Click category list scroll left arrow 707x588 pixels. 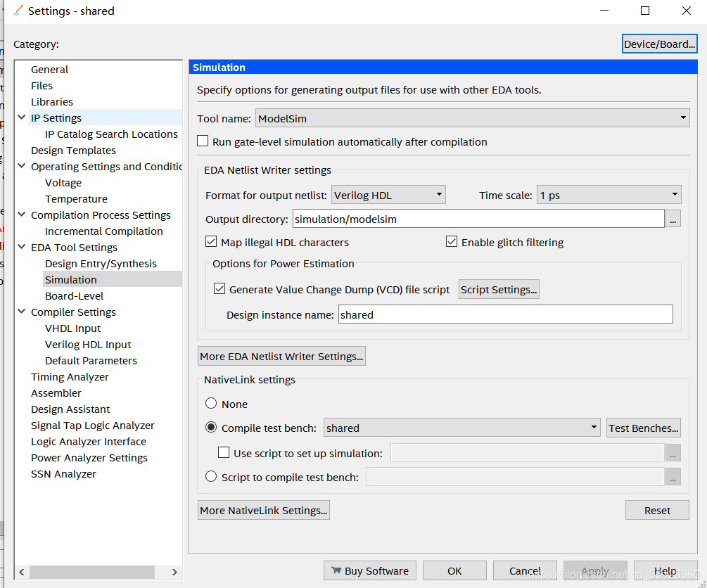click(x=22, y=573)
